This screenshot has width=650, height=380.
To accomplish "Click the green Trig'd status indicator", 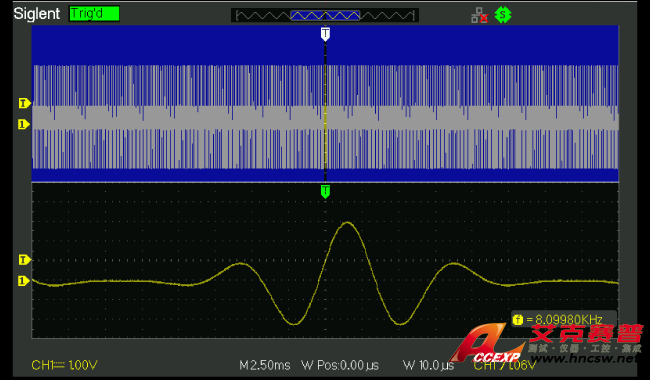I will pyautogui.click(x=95, y=14).
